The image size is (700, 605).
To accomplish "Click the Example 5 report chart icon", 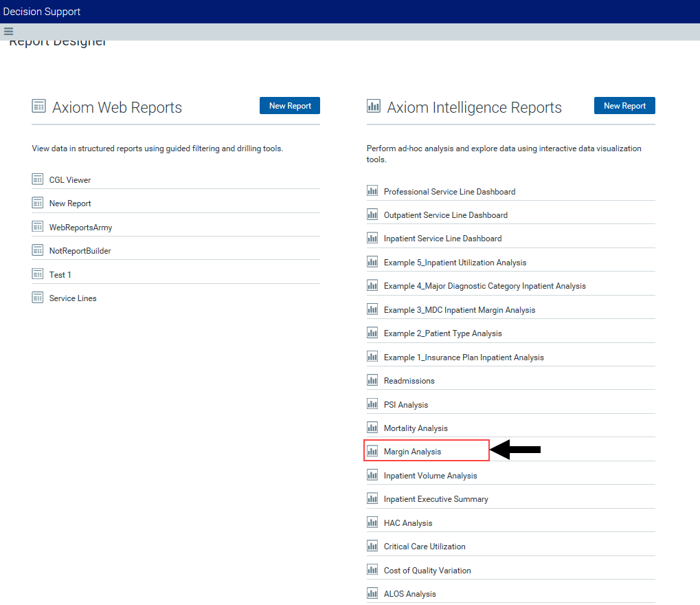I will tap(372, 262).
